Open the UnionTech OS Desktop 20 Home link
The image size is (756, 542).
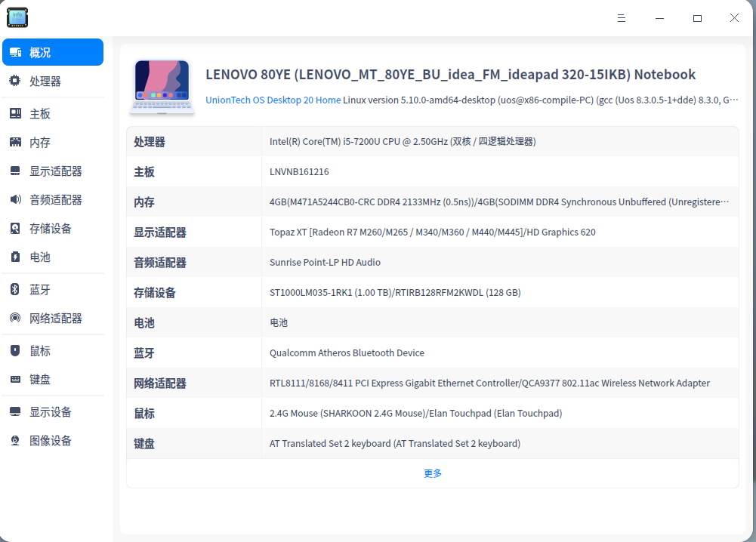273,100
